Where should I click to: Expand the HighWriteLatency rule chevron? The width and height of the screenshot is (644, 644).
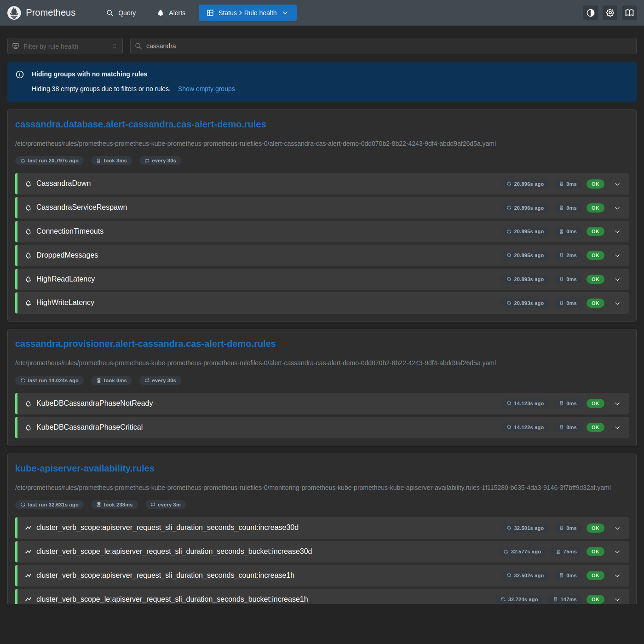[x=617, y=304]
